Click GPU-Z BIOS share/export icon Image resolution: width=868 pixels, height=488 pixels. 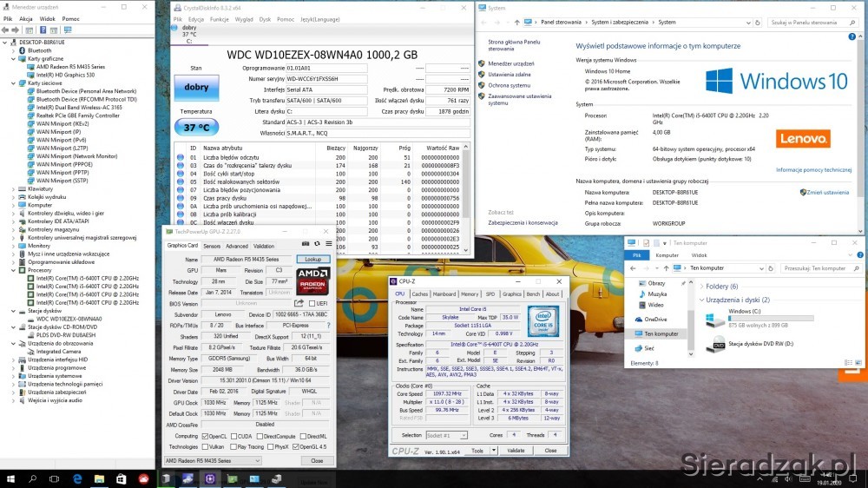click(299, 303)
